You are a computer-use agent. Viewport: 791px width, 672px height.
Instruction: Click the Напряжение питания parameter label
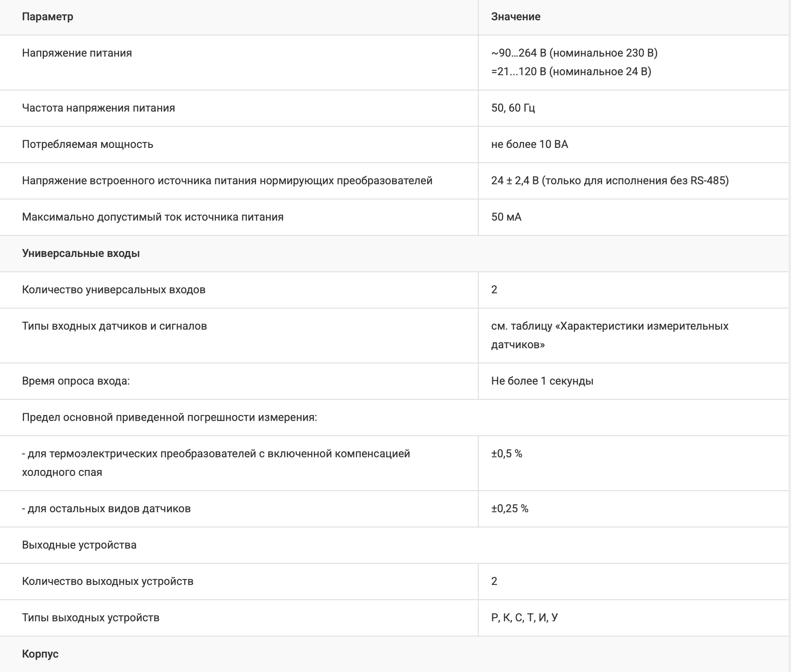tap(77, 53)
